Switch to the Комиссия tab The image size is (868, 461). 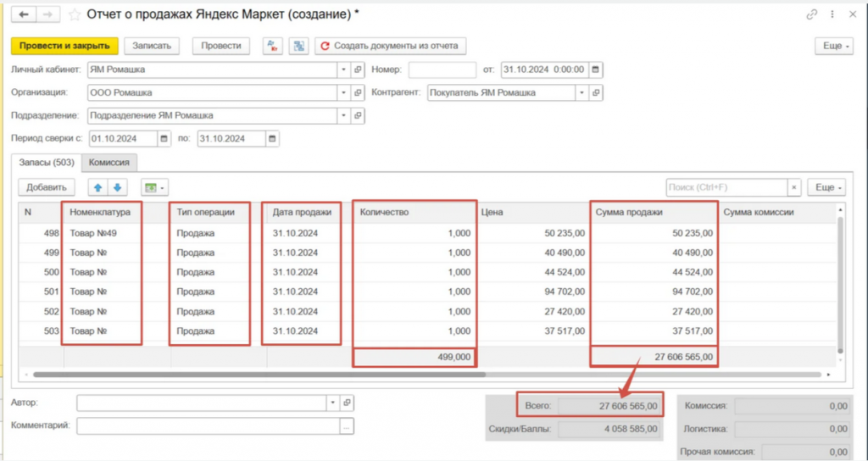click(109, 162)
